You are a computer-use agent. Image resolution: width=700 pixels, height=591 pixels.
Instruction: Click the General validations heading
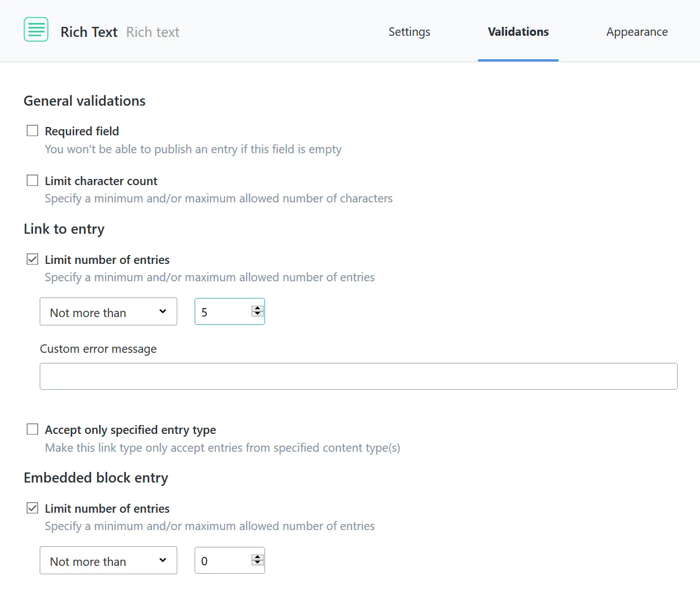pos(84,101)
